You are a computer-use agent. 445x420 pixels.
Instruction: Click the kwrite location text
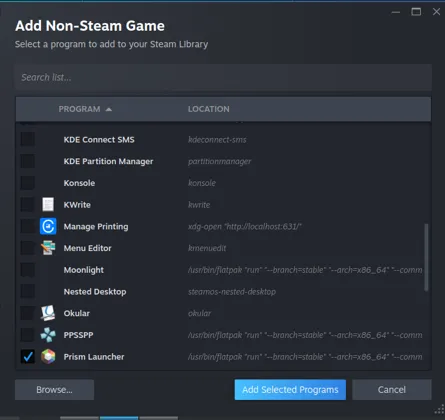(x=199, y=205)
